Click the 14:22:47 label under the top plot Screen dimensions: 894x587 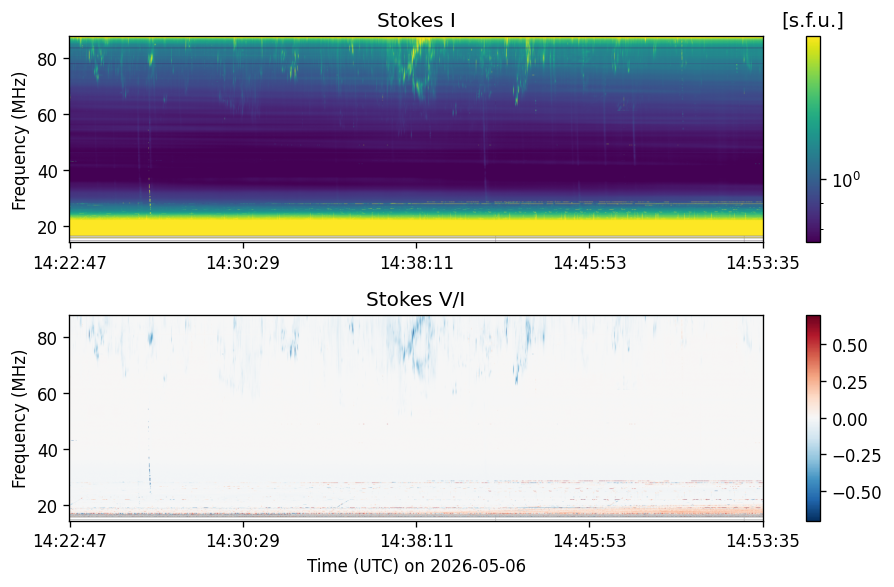pos(70,263)
